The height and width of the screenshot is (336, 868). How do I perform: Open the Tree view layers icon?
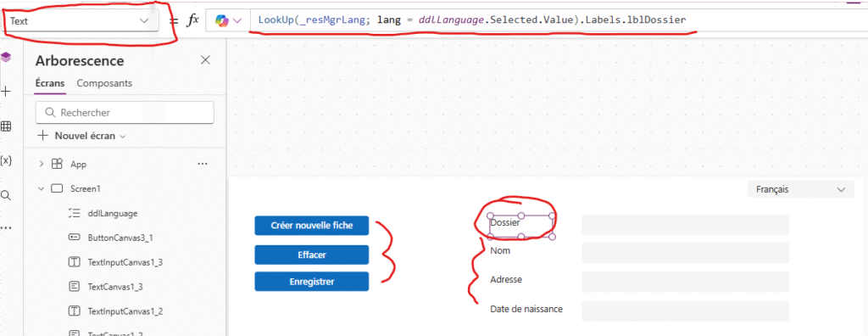click(6, 57)
